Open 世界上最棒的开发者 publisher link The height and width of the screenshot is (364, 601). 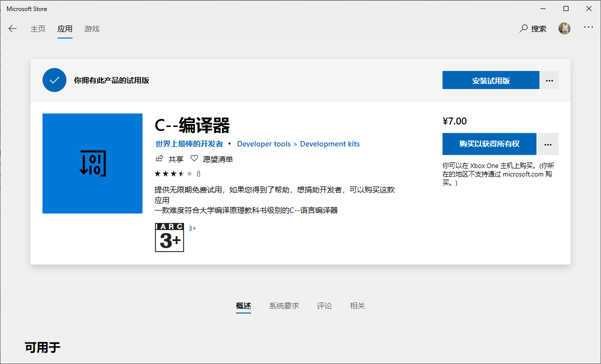(x=189, y=144)
